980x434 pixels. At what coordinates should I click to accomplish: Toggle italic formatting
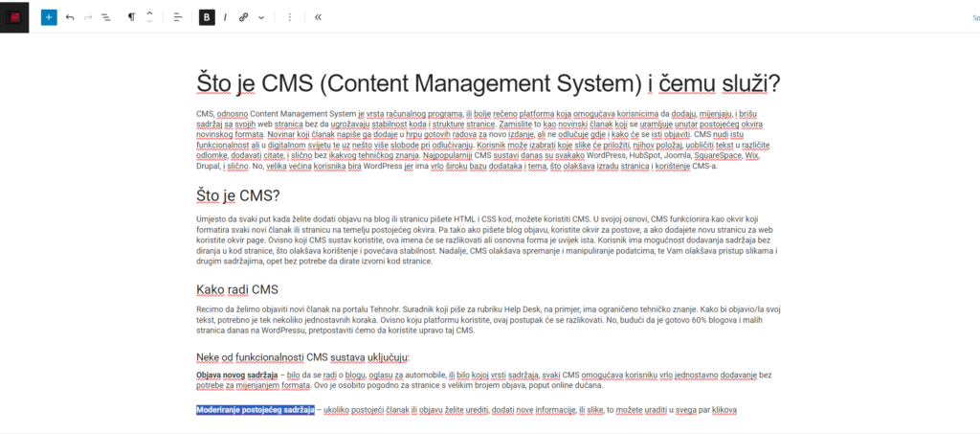225,17
